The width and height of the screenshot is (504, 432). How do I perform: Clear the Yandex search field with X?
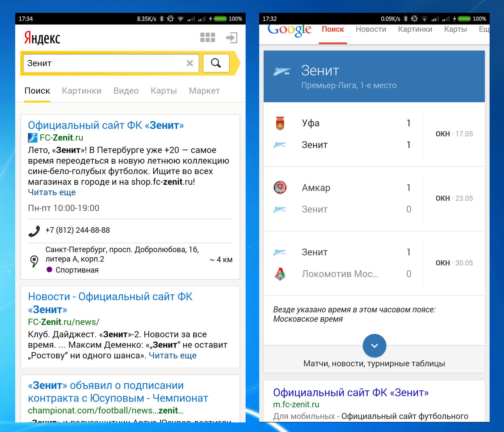(x=190, y=63)
